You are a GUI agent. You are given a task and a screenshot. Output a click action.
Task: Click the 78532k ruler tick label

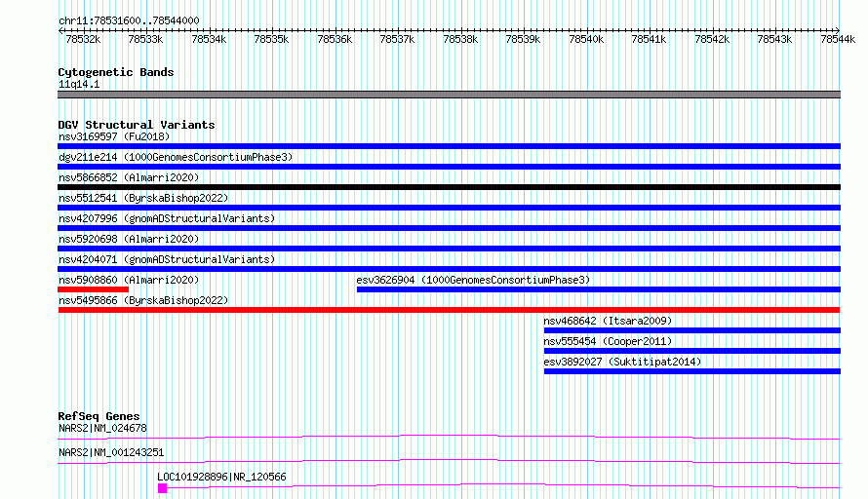tap(83, 39)
